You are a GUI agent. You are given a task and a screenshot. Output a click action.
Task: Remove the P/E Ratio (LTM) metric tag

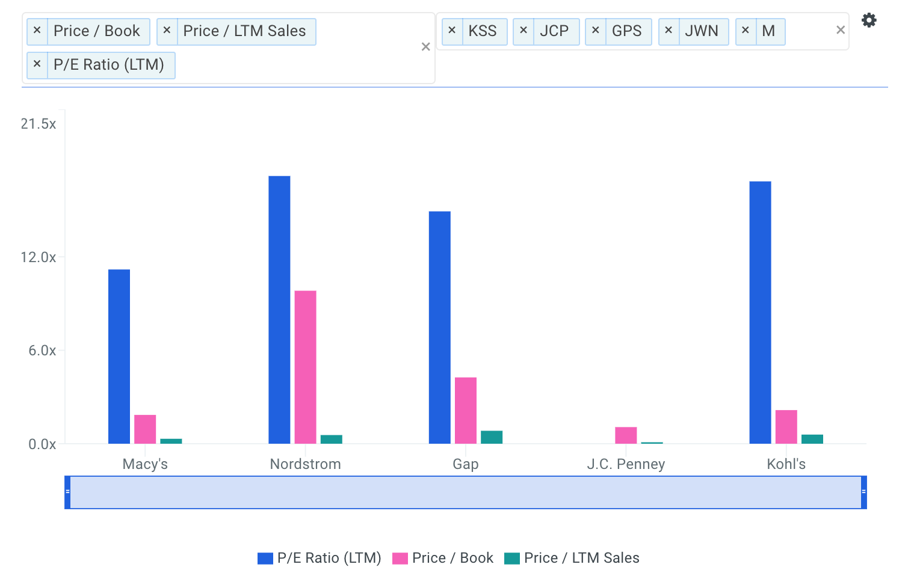tap(37, 65)
